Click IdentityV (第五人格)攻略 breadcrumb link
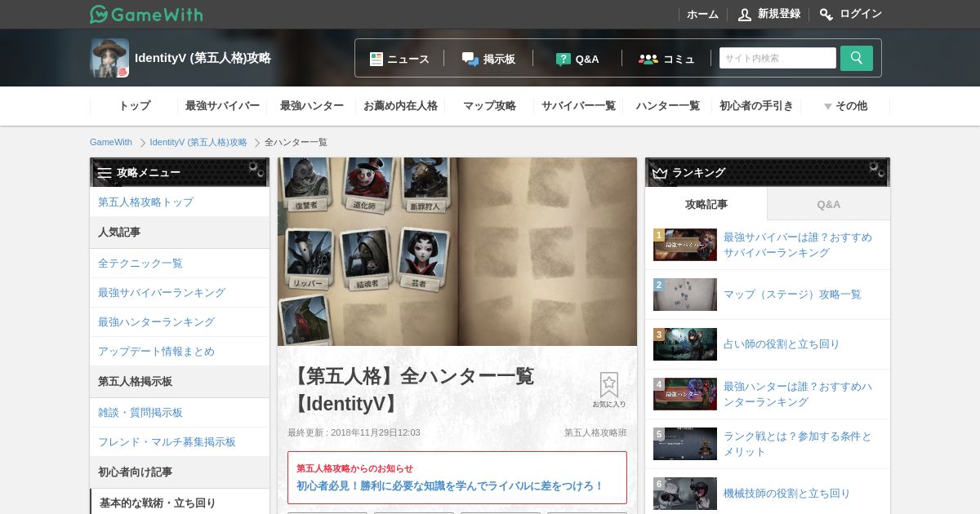 [198, 142]
